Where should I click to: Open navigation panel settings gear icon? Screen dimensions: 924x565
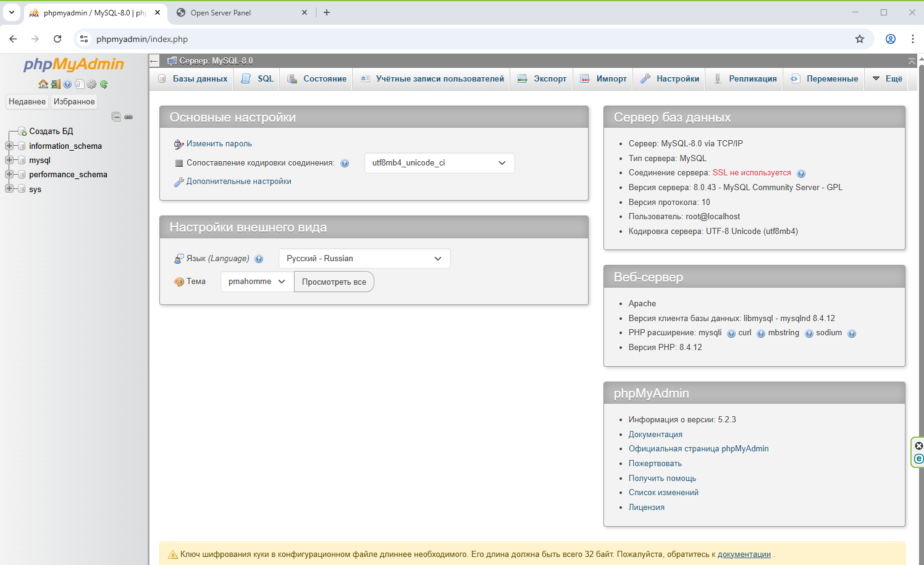91,84
